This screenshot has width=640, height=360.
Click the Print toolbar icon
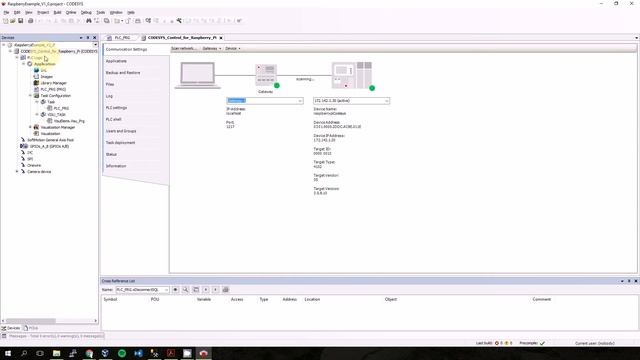31,21
